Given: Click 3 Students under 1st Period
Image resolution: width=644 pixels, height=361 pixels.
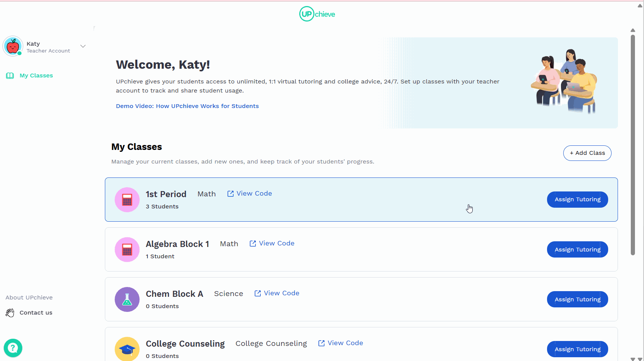Looking at the screenshot, I should point(162,207).
